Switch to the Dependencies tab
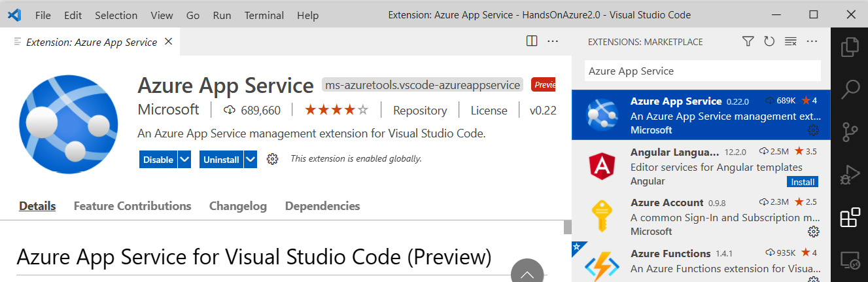 [x=322, y=206]
